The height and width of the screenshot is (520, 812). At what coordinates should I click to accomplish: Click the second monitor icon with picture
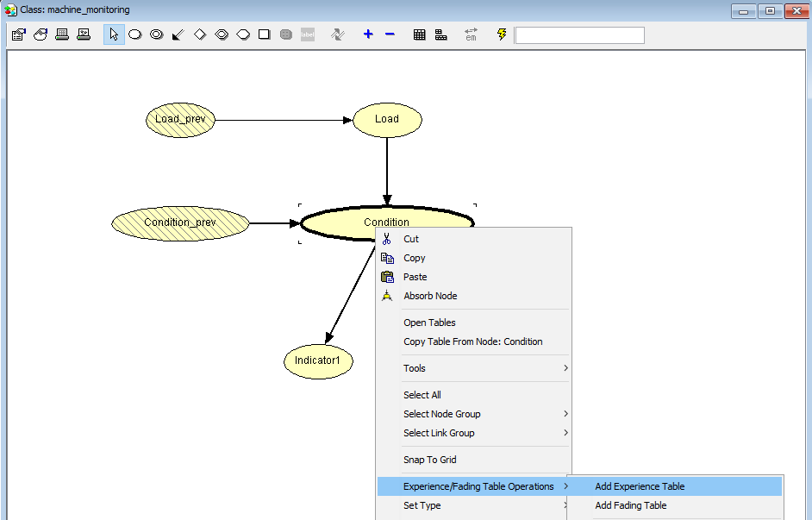pyautogui.click(x=84, y=34)
